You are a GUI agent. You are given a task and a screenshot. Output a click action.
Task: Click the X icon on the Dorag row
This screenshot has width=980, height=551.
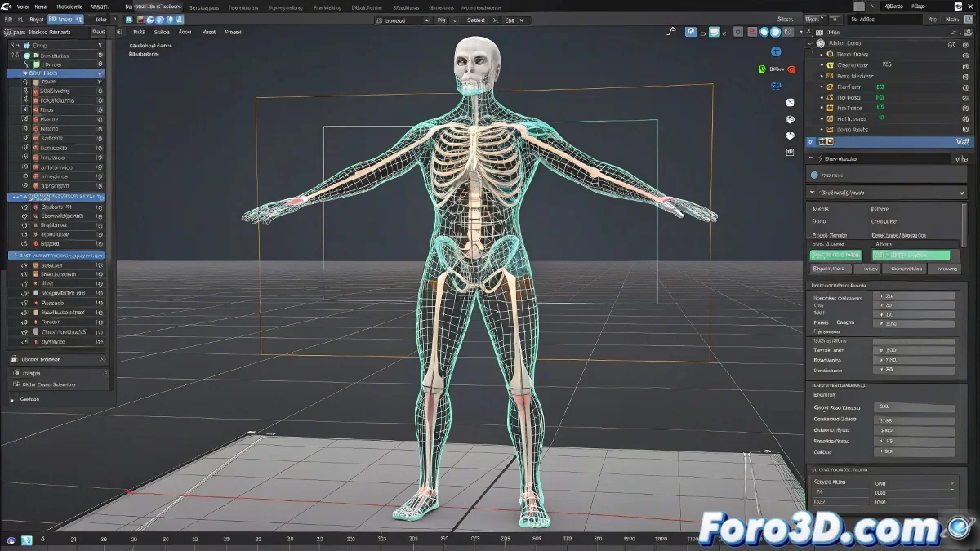tap(99, 46)
